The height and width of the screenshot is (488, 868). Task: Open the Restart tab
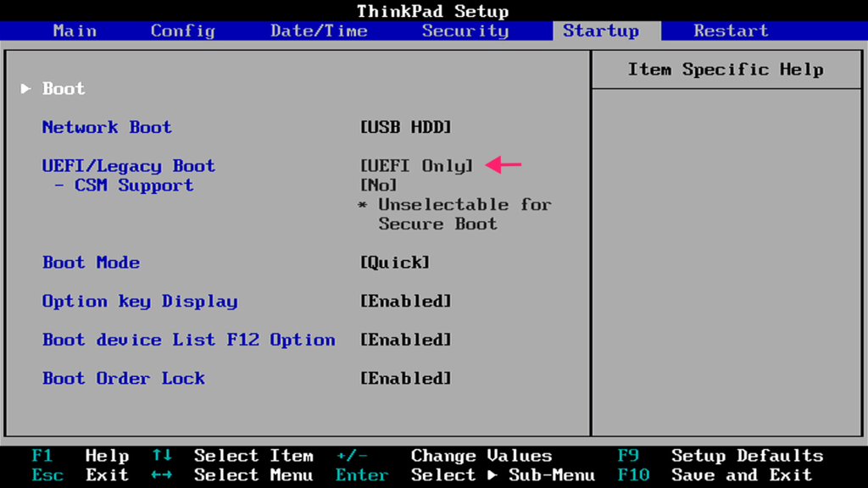click(x=731, y=30)
